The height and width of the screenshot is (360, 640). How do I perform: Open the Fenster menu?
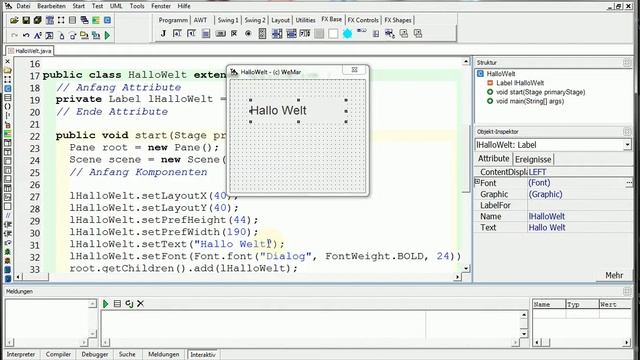(x=161, y=6)
